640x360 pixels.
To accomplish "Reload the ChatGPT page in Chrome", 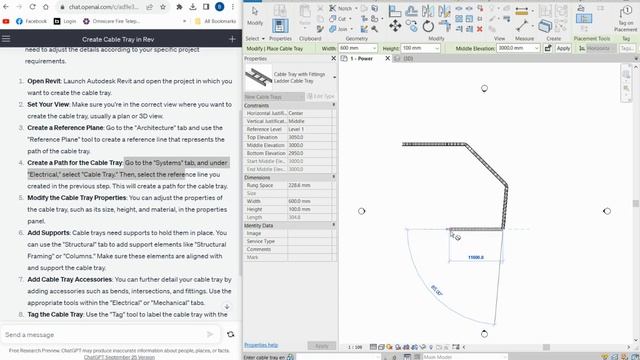I will 32,7.
